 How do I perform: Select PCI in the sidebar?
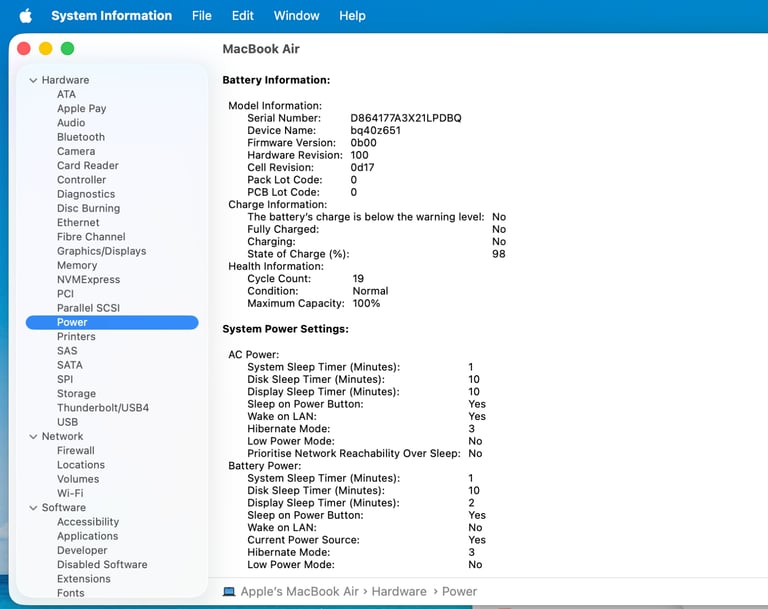pyautogui.click(x=65, y=294)
